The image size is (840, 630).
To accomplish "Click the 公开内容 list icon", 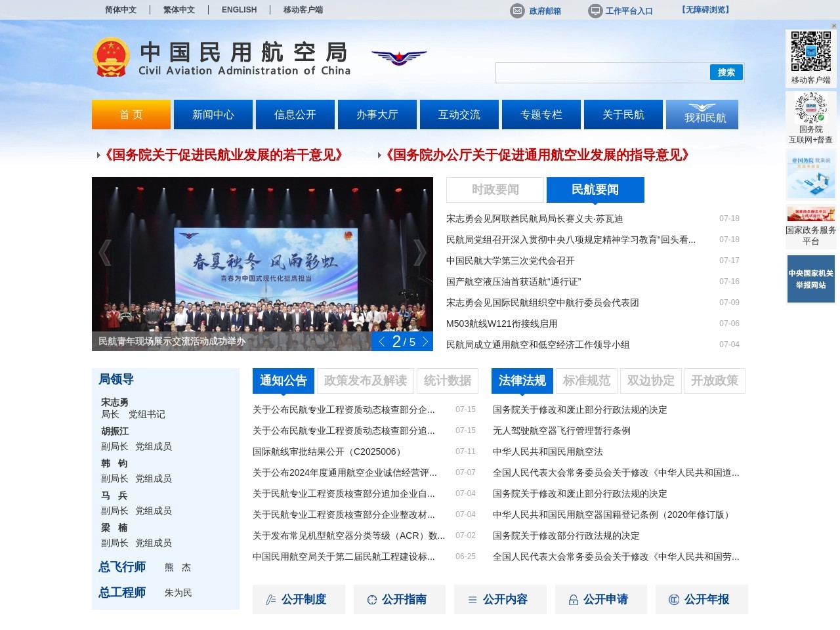I will pyautogui.click(x=473, y=599).
